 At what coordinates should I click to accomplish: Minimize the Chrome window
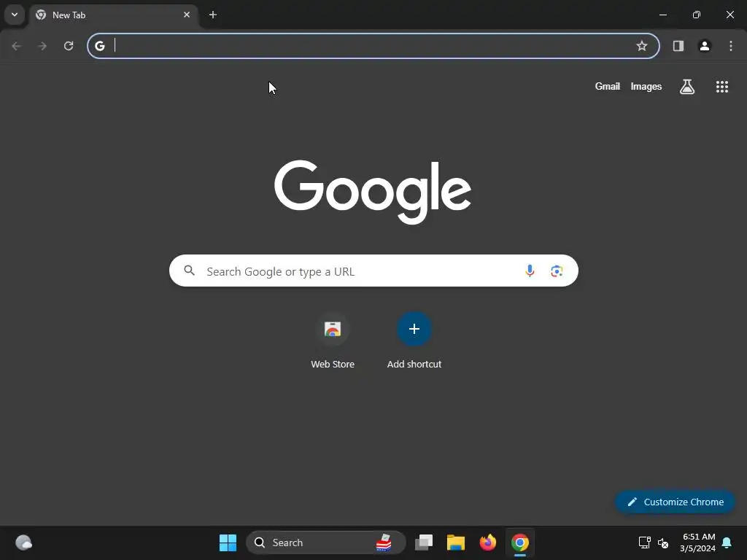coord(662,15)
